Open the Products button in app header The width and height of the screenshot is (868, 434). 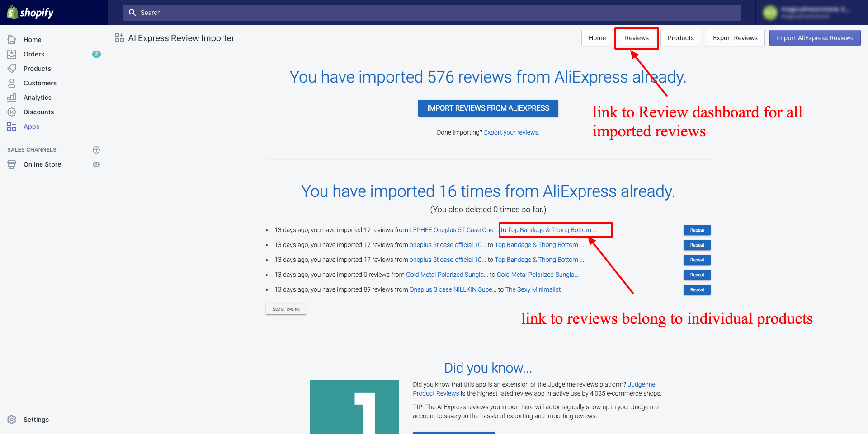(x=680, y=38)
